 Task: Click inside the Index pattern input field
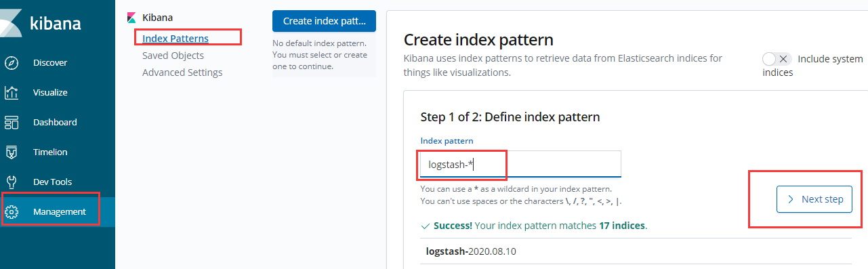(520, 164)
